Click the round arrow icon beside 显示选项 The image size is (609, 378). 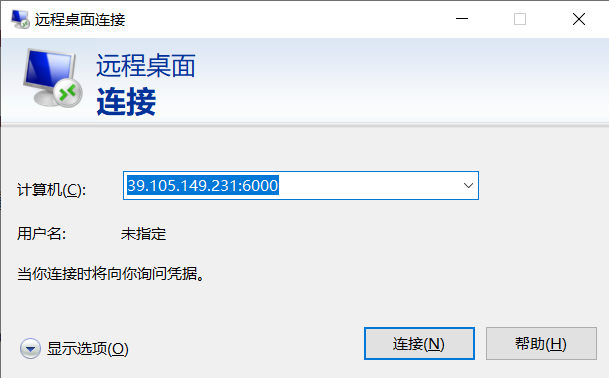point(30,348)
